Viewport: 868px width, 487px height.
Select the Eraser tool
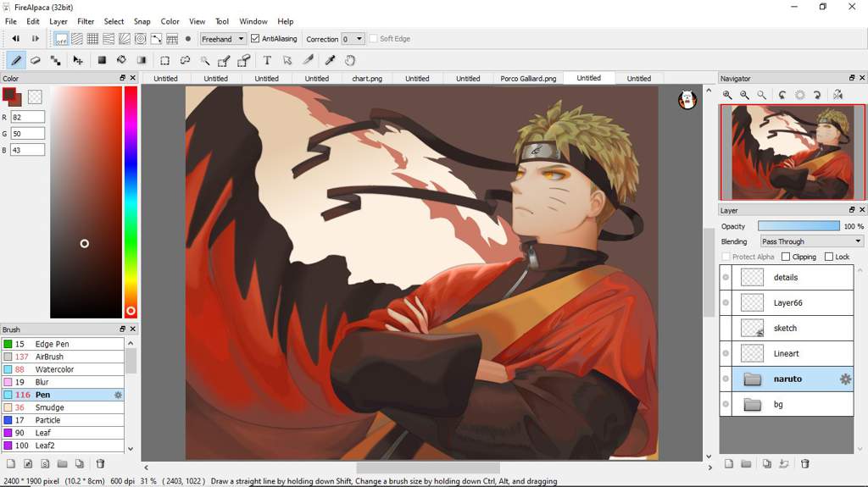point(36,60)
